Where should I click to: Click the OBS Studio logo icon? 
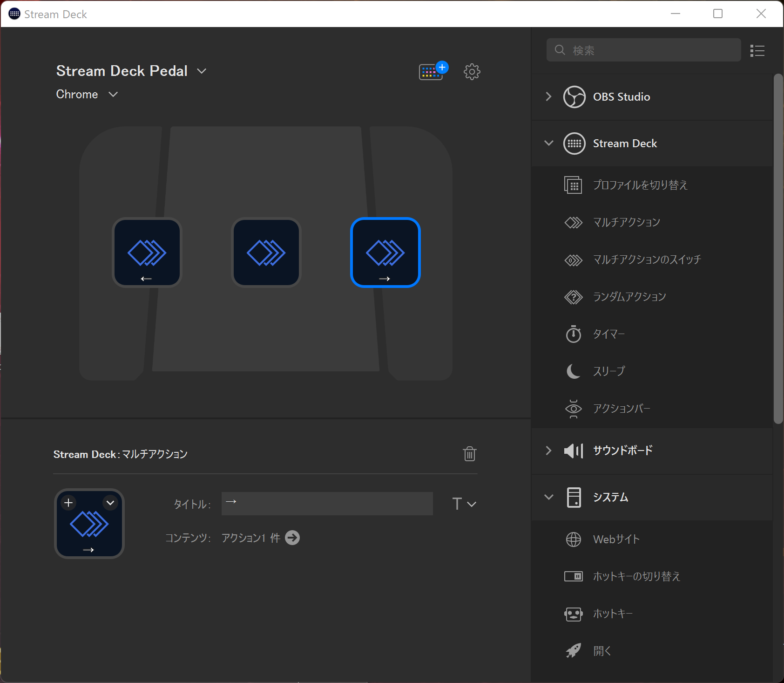click(574, 96)
